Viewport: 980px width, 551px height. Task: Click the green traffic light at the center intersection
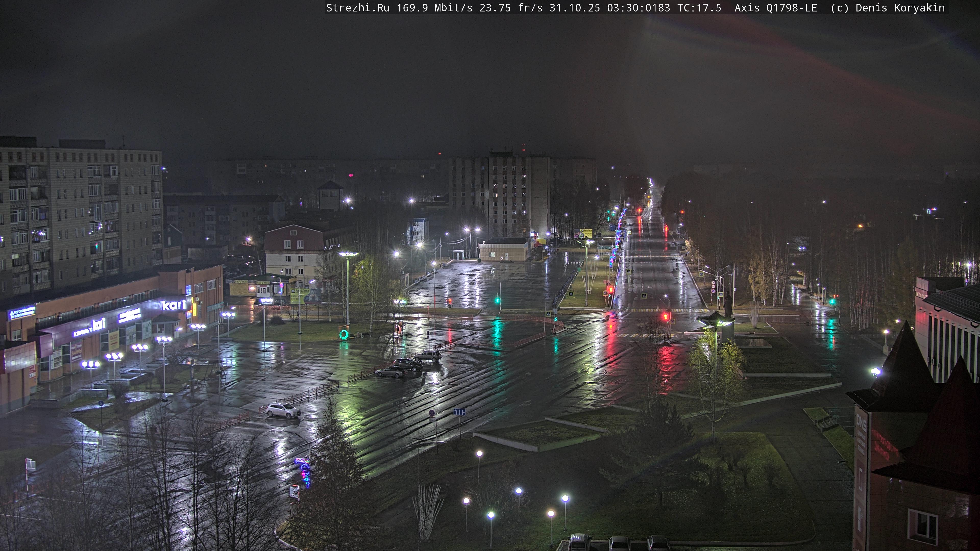tap(498, 300)
